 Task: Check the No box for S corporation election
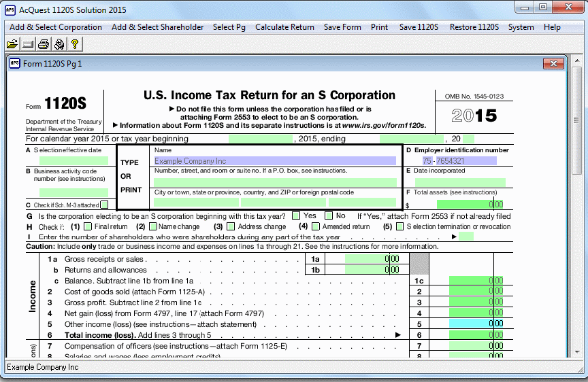coord(329,215)
